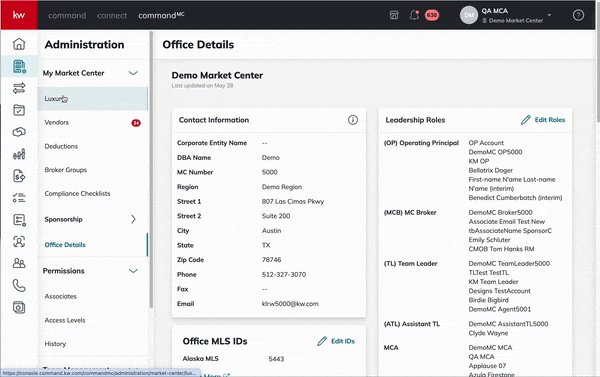The height and width of the screenshot is (377, 600).
Task: Open the transfer arrows sidebar icon
Action: 19,88
